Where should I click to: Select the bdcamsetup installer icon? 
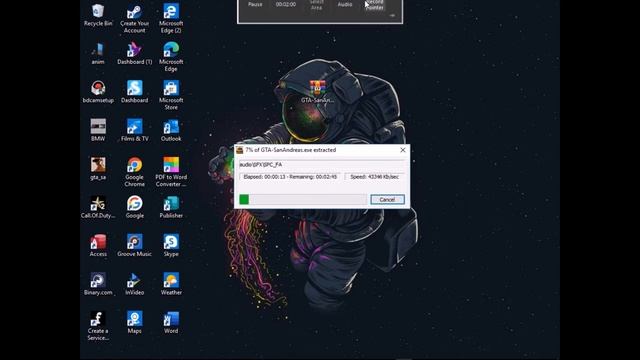coord(98,92)
